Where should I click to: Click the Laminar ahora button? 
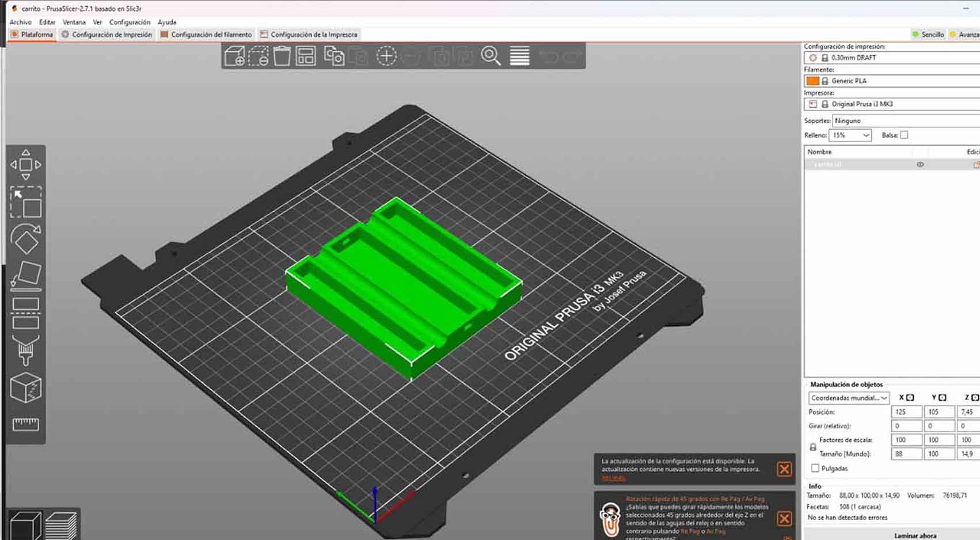point(915,535)
